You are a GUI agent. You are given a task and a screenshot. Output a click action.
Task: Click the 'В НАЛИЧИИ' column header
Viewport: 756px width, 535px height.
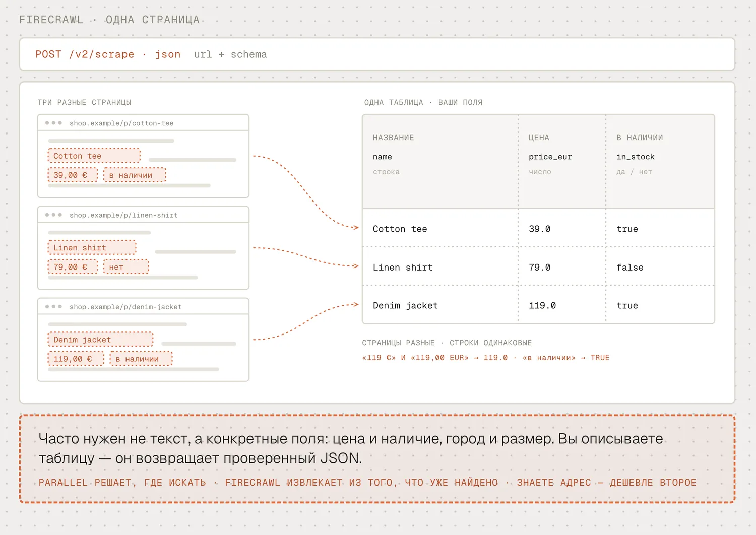tap(640, 138)
